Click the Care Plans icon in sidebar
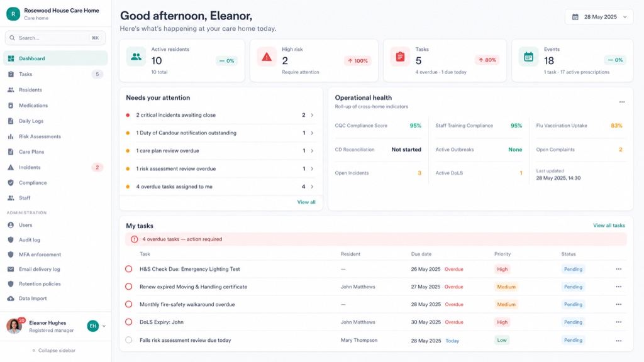The height and width of the screenshot is (362, 644). click(x=11, y=152)
